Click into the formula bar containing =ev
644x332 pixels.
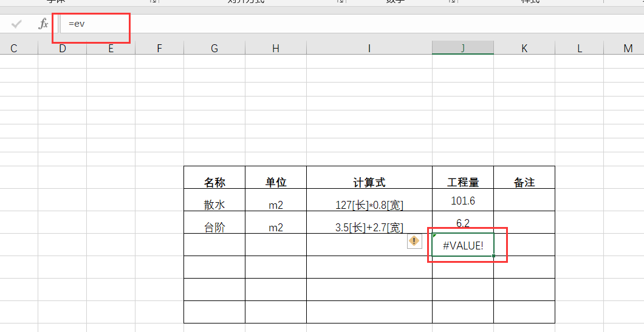243,24
